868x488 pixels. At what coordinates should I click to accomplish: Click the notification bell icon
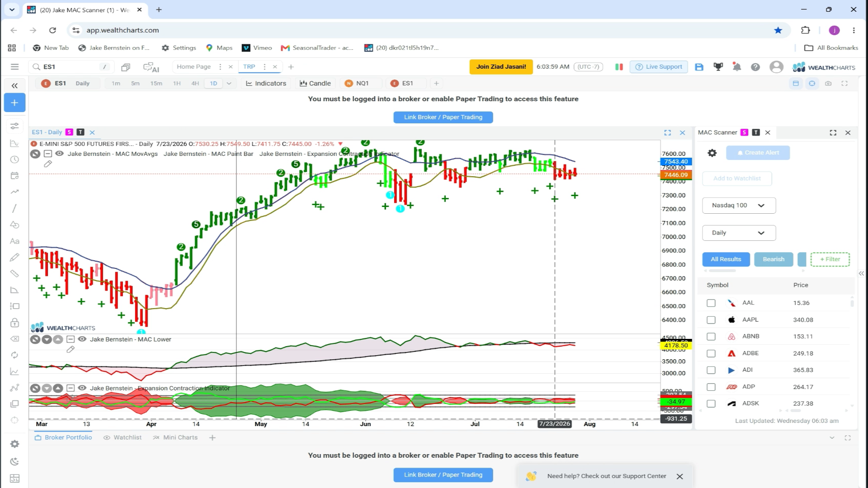pos(736,67)
